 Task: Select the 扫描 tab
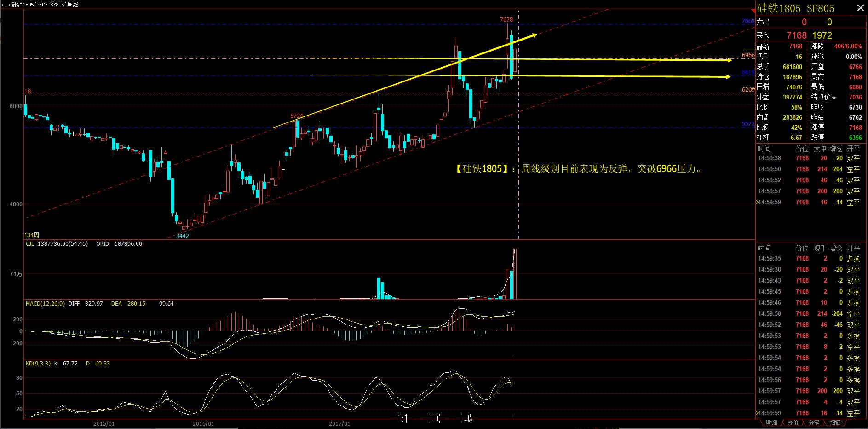pyautogui.click(x=835, y=423)
